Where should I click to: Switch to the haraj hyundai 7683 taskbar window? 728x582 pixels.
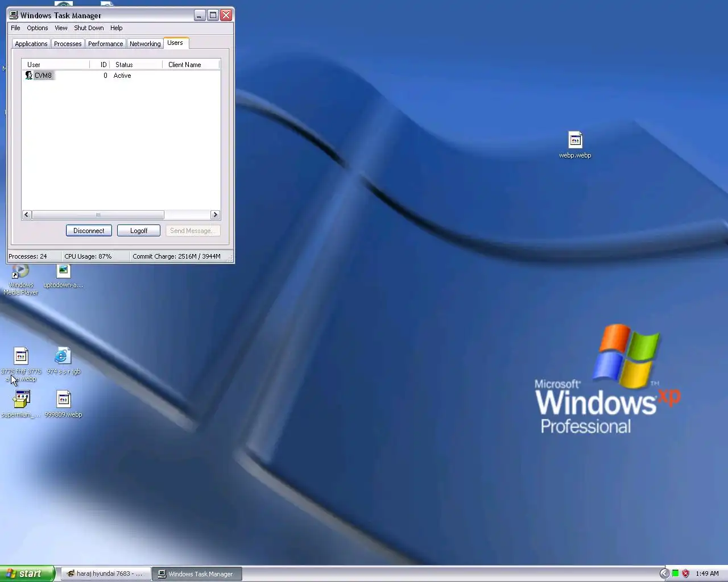(x=106, y=574)
